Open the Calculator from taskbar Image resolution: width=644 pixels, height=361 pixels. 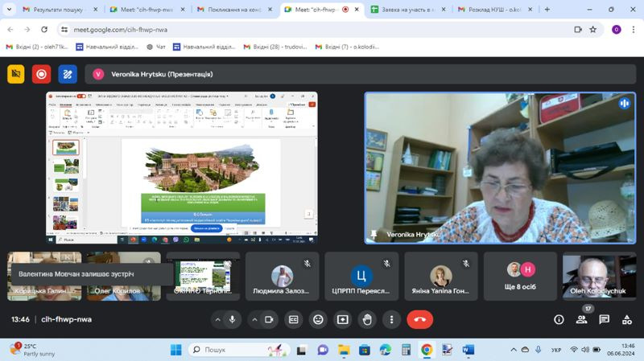point(406,350)
